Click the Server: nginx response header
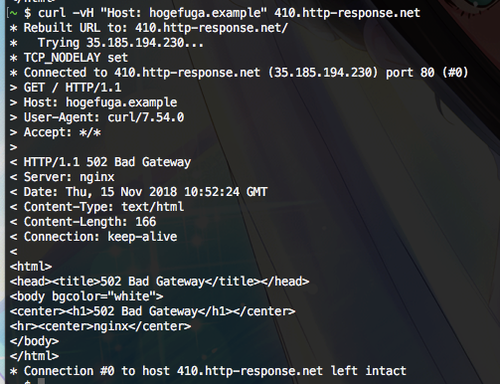 tap(69, 177)
